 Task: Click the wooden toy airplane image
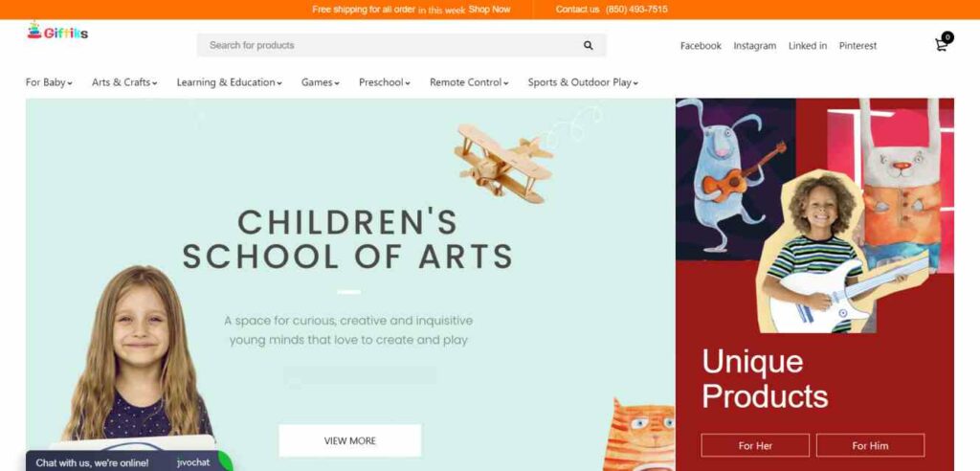tap(503, 163)
